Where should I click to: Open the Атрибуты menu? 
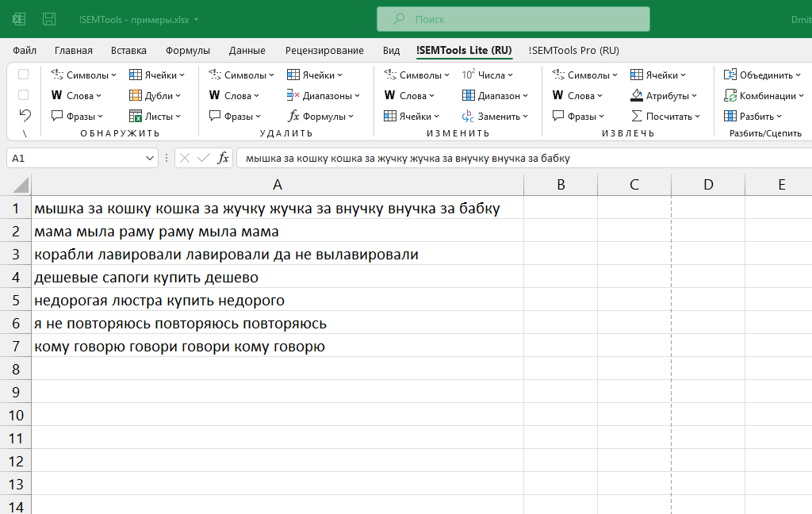[x=664, y=96]
